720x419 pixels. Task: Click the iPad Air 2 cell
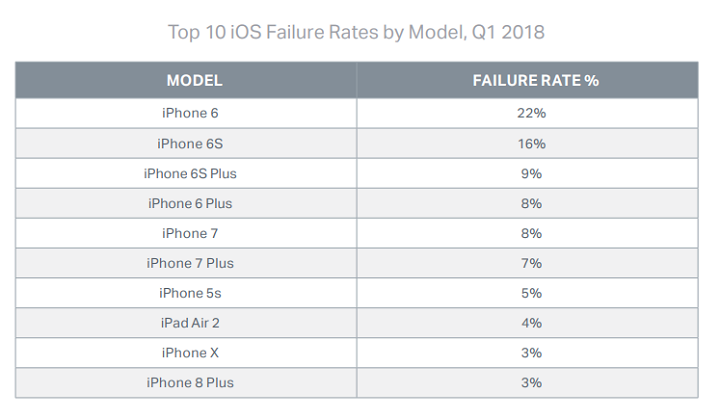tap(190, 323)
